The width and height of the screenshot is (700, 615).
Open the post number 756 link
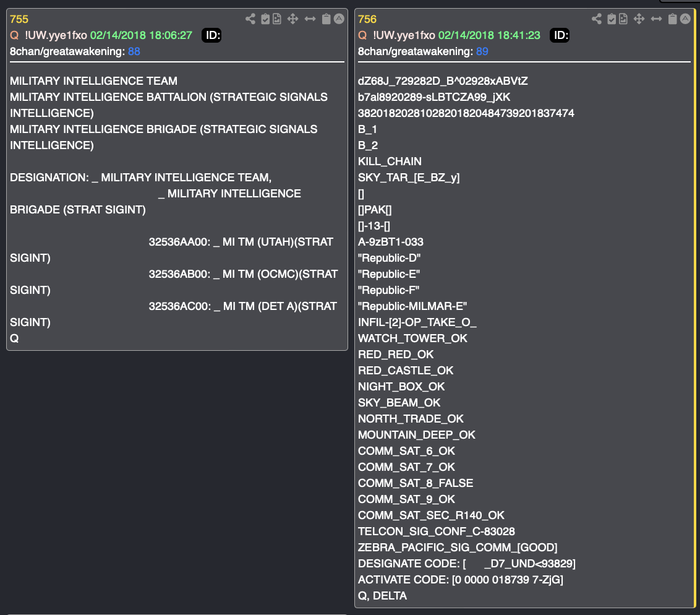(x=367, y=19)
